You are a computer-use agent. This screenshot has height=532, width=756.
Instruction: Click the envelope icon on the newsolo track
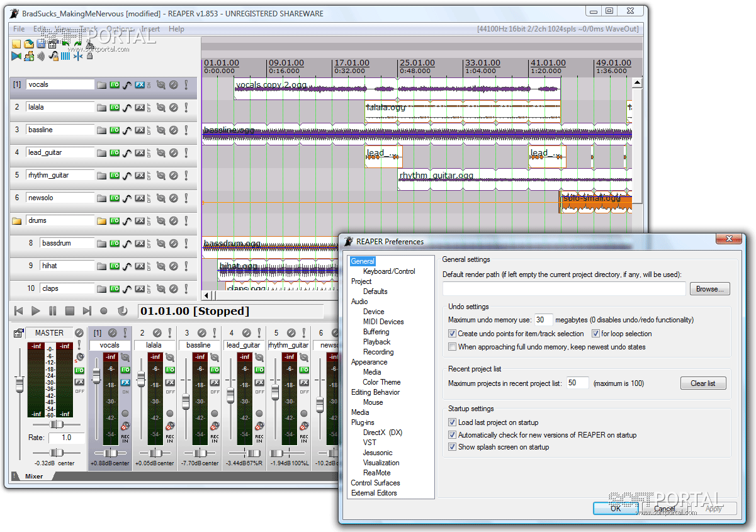[x=127, y=198]
